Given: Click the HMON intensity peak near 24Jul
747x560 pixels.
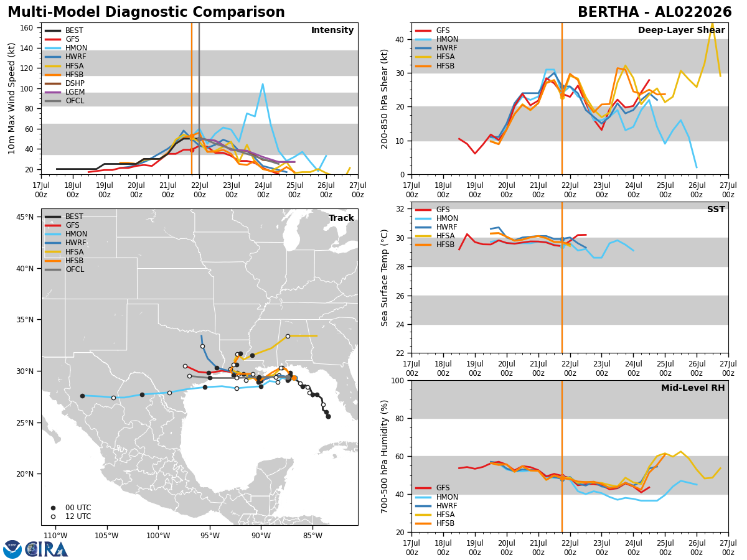Looking at the screenshot, I should click(263, 84).
